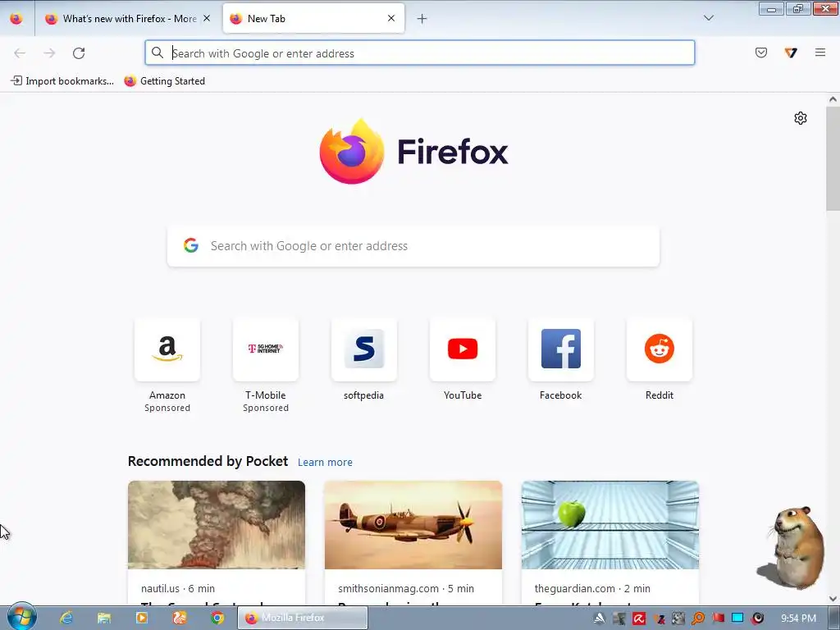Open the Windows Start button
Screen dimensions: 840x630
21,617
